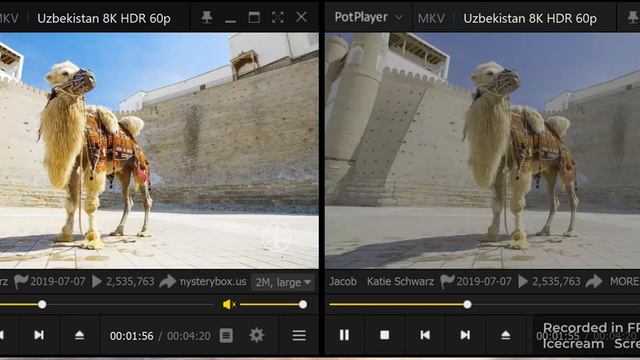Click the flag icon in the left player info bar
The image size is (640, 360).
[x=21, y=282]
